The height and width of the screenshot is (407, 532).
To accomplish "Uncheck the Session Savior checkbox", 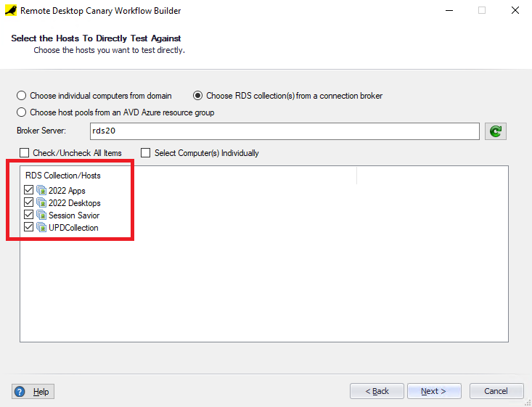I will tap(28, 215).
